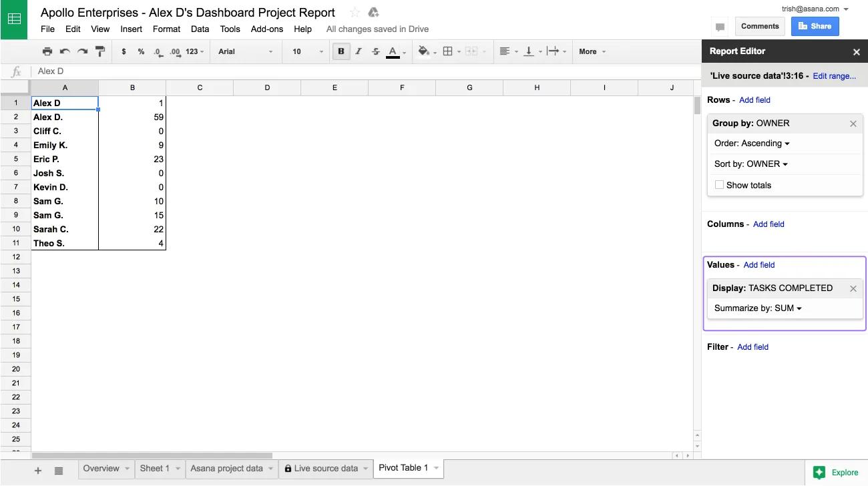Open the font size dropdown
Image resolution: width=868 pixels, height=486 pixels.
tap(305, 51)
